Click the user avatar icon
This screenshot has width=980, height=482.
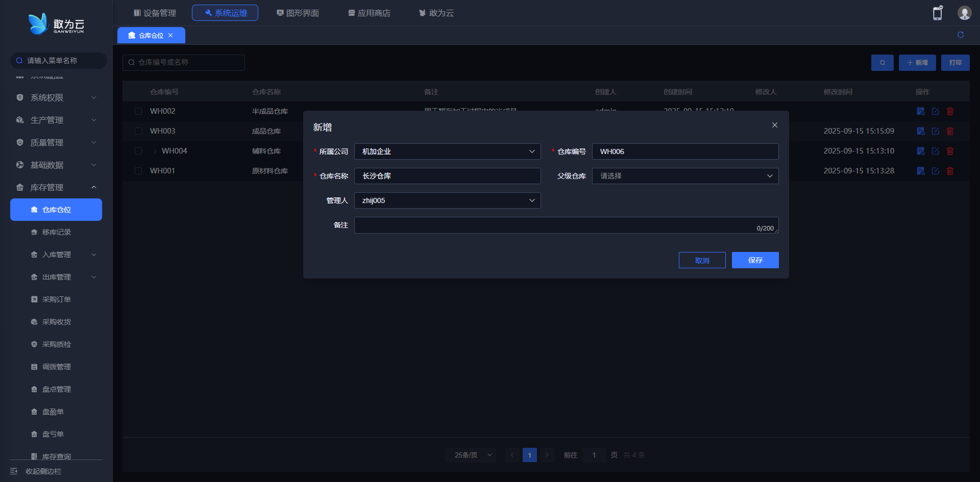tap(964, 13)
